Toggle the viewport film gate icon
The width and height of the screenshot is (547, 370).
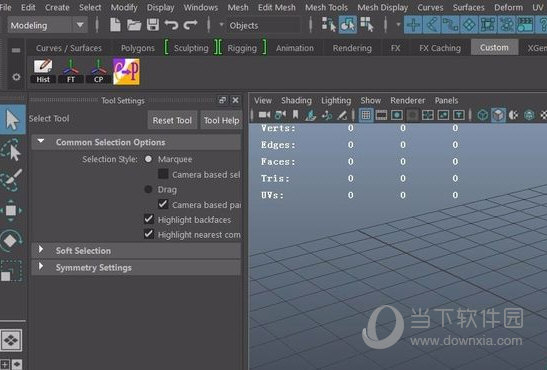pos(381,115)
